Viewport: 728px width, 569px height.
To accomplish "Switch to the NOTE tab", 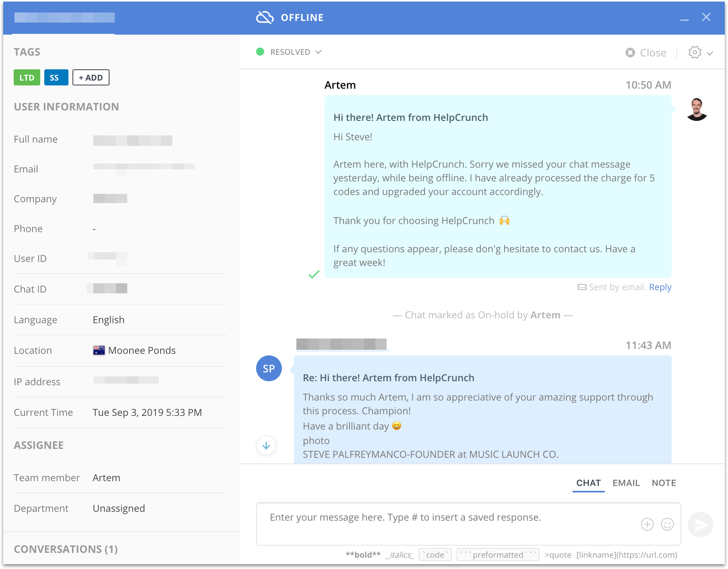I will click(664, 483).
